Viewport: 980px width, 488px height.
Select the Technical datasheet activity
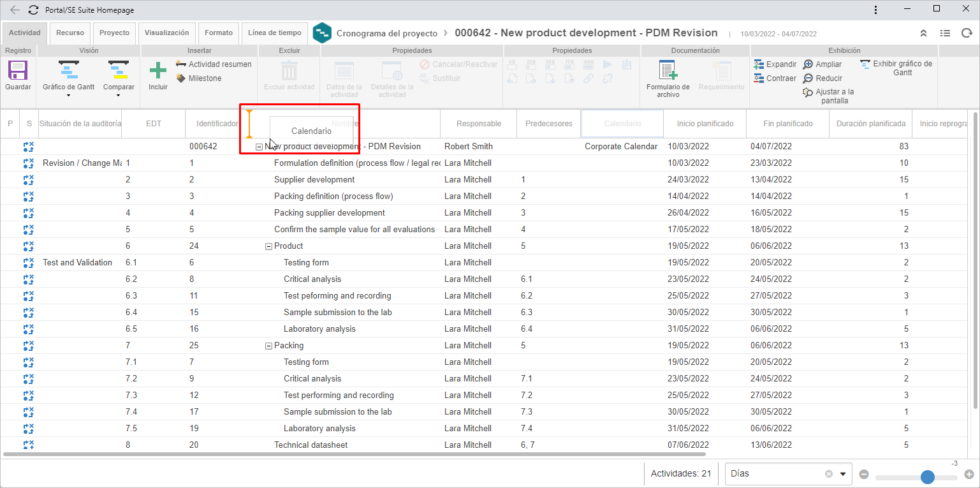coord(311,445)
